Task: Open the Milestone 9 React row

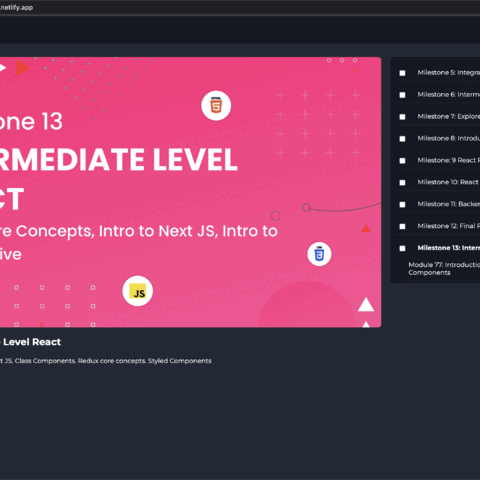Action: click(449, 160)
